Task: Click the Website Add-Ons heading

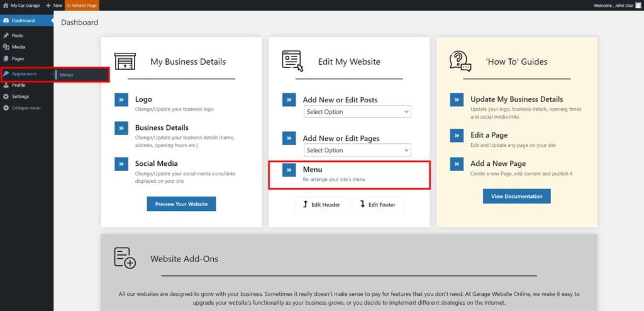Action: (x=184, y=259)
